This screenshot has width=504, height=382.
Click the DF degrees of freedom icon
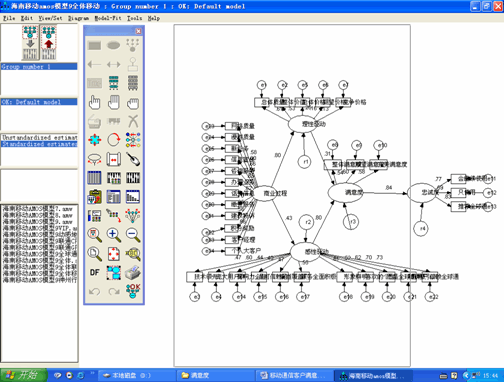click(x=95, y=272)
